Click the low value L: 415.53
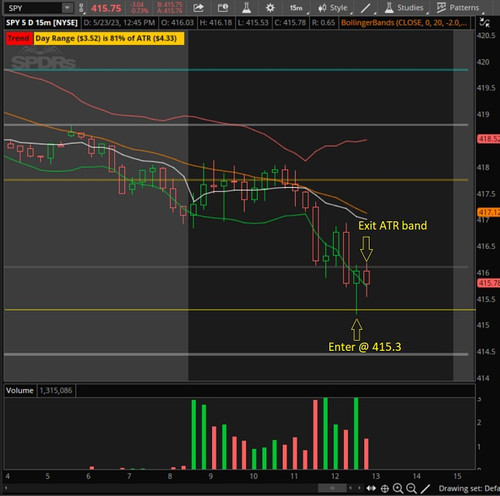The height and width of the screenshot is (496, 500). (253, 23)
